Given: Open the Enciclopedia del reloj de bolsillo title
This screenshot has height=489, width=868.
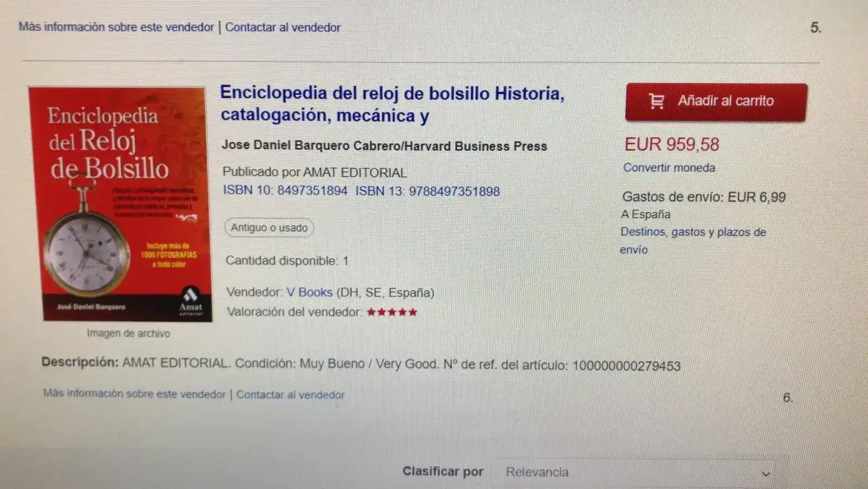Looking at the screenshot, I should tap(392, 104).
